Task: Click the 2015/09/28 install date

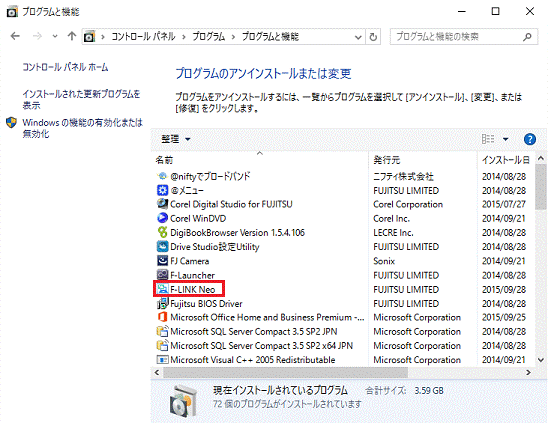Action: tap(504, 289)
